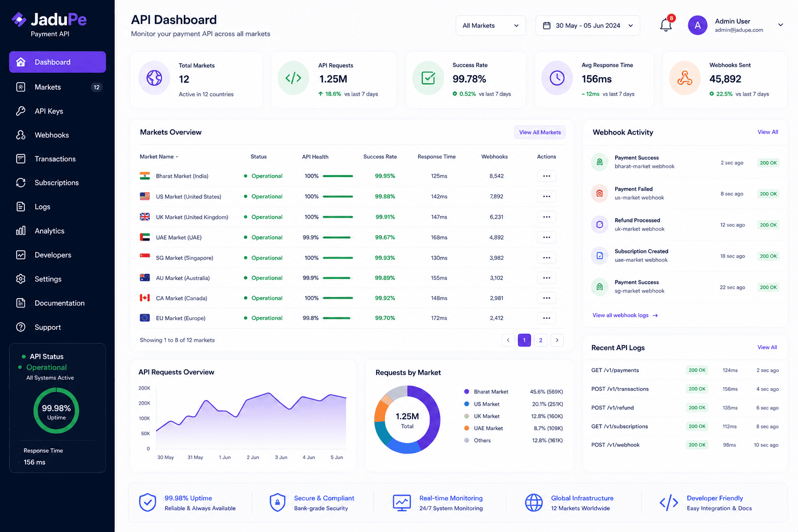Open Webhooks from the sidebar icon

tap(21, 135)
